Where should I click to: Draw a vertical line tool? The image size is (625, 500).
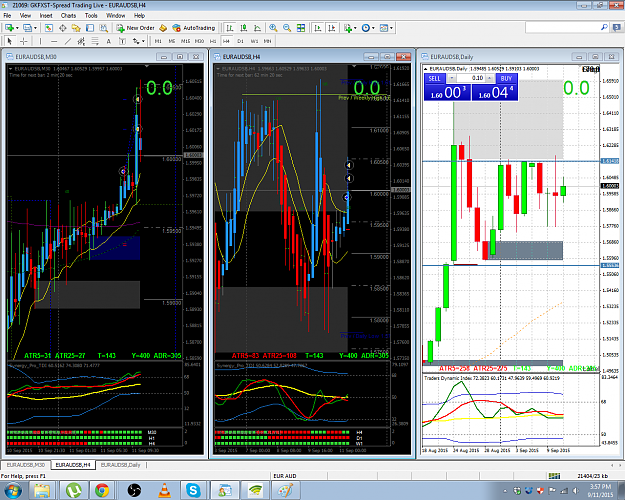[40, 41]
